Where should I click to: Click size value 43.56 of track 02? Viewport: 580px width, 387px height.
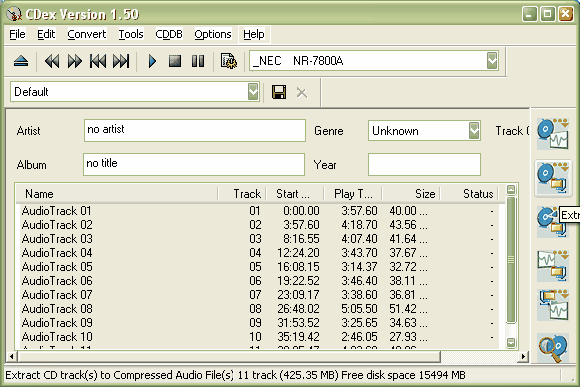403,225
